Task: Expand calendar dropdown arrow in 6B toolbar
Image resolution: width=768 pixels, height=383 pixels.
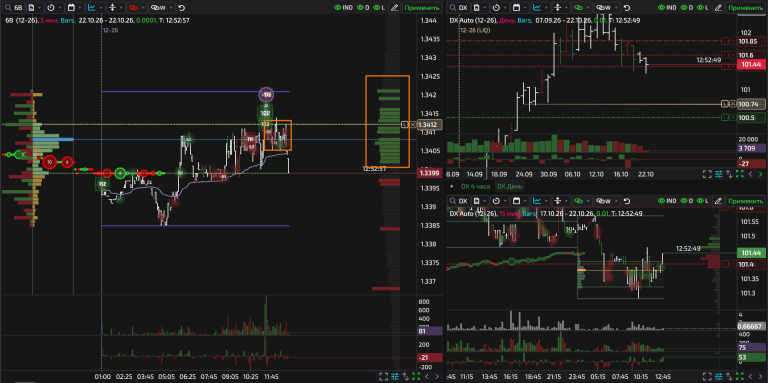Action: pos(80,8)
